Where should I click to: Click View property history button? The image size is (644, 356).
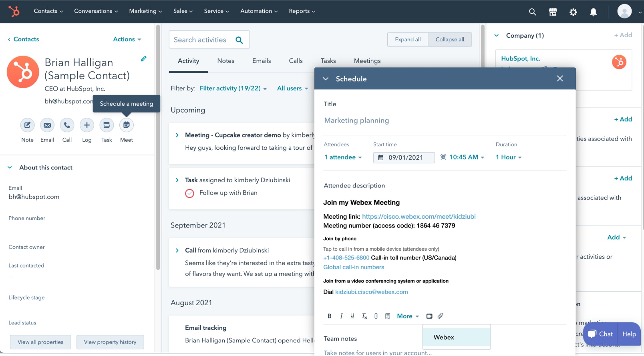point(110,342)
